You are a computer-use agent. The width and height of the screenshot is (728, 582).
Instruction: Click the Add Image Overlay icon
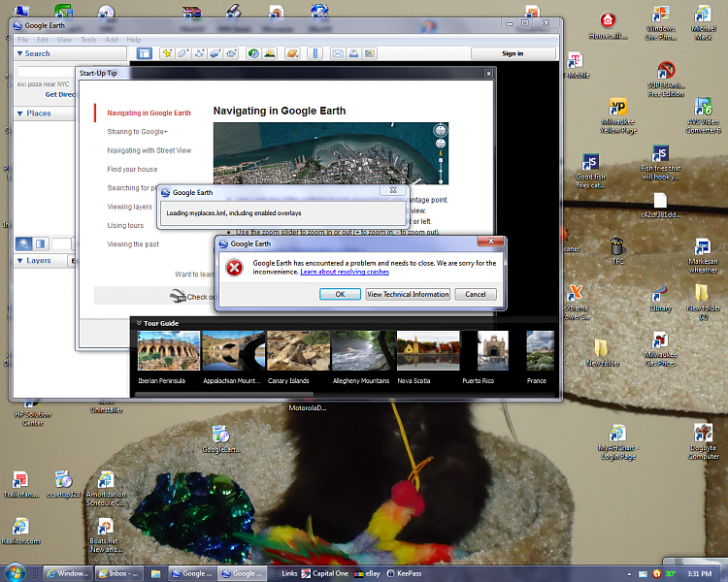[215, 53]
